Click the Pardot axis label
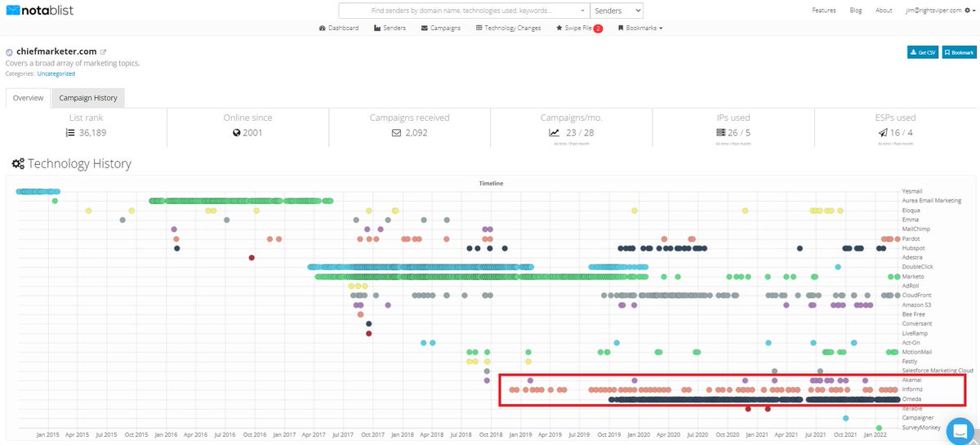Viewport: 980px width, 445px height. (911, 238)
